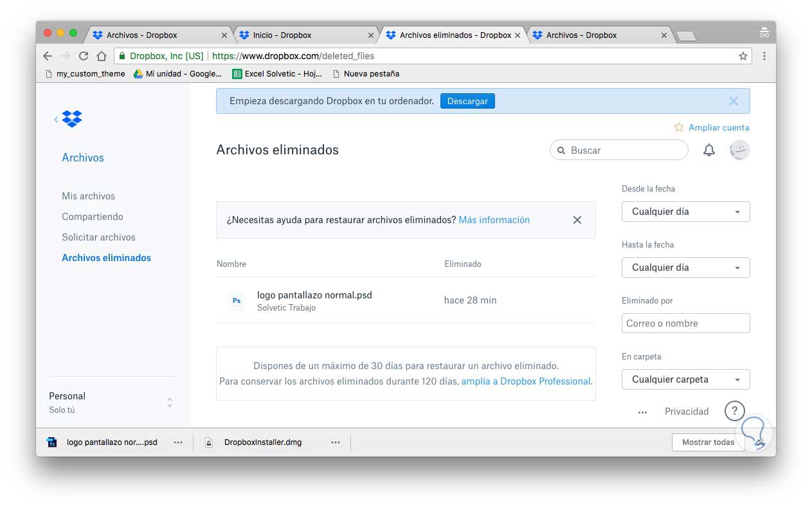This screenshot has height=508, width=812.
Task: Expand the Personal account switcher
Action: pos(170,403)
